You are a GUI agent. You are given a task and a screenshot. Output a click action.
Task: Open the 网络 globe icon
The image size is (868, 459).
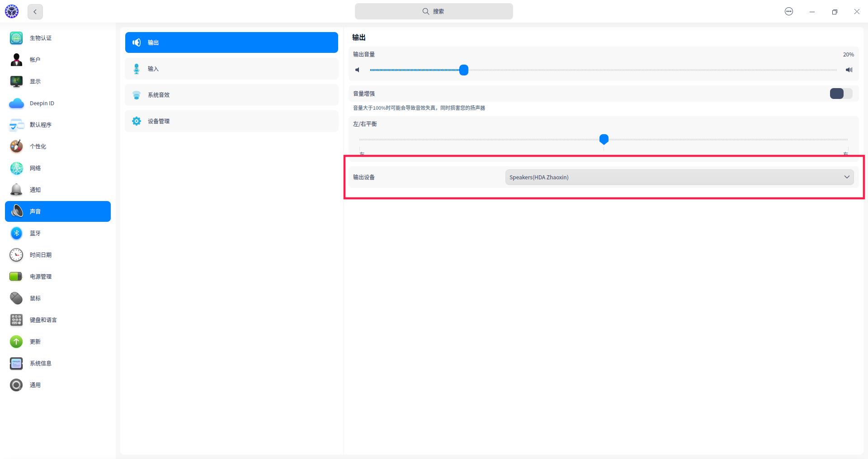(x=16, y=168)
